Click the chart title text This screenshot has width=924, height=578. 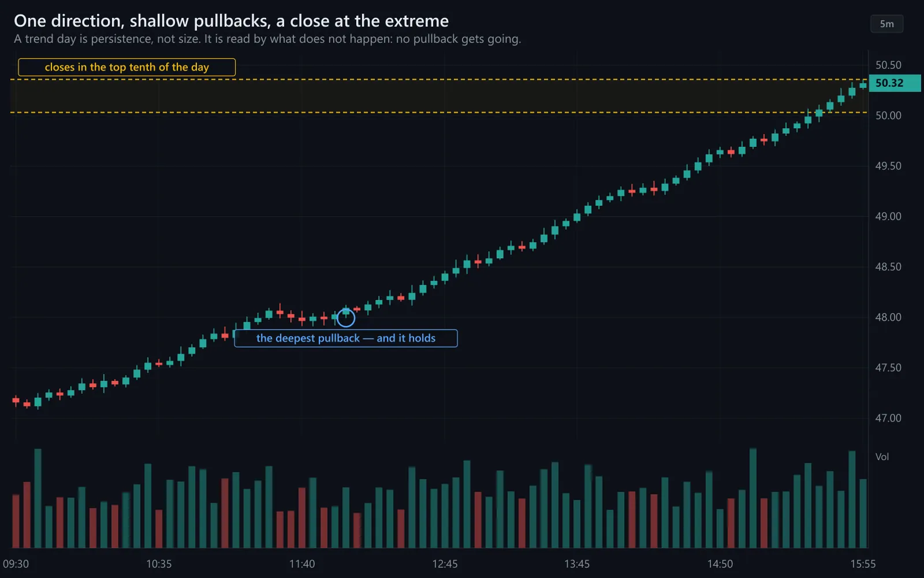(231, 21)
